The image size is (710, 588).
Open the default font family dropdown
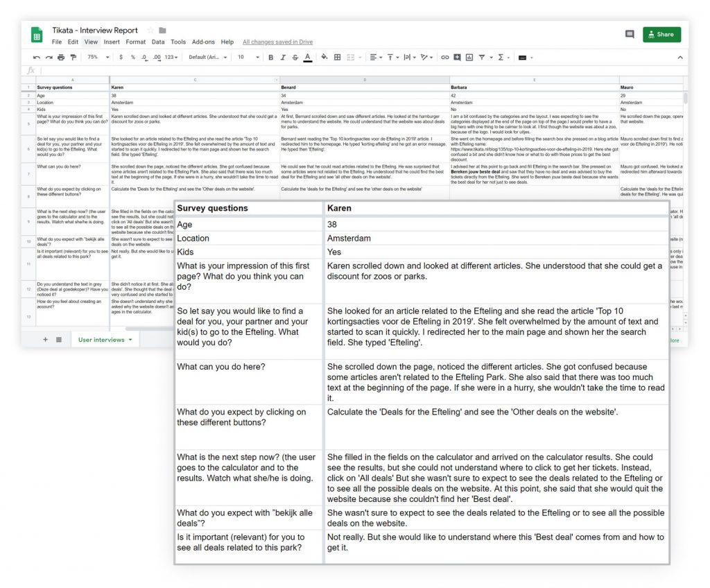coord(208,57)
